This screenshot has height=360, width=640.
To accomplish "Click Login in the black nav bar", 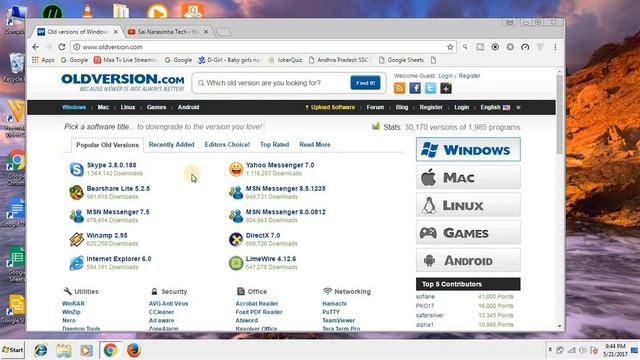I will pyautogui.click(x=462, y=107).
